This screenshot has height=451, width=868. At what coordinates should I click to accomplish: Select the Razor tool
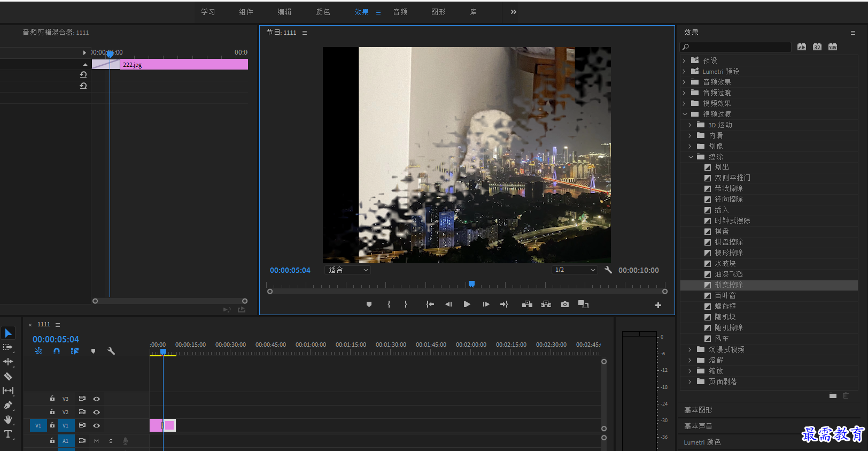pyautogui.click(x=8, y=376)
